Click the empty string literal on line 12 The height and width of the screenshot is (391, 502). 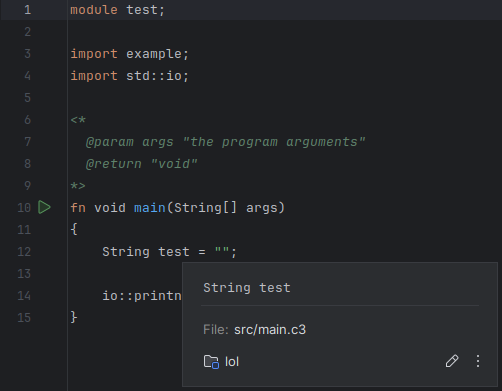click(x=222, y=250)
